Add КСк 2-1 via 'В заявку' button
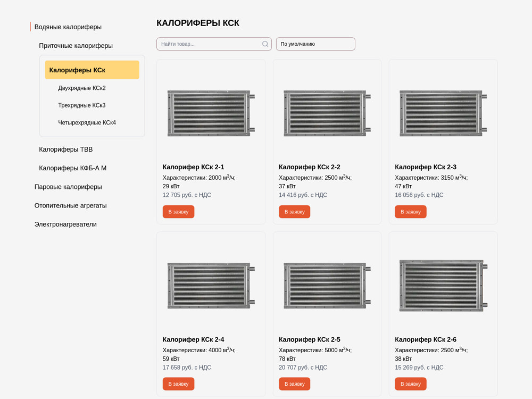The image size is (532, 399). [x=178, y=212]
